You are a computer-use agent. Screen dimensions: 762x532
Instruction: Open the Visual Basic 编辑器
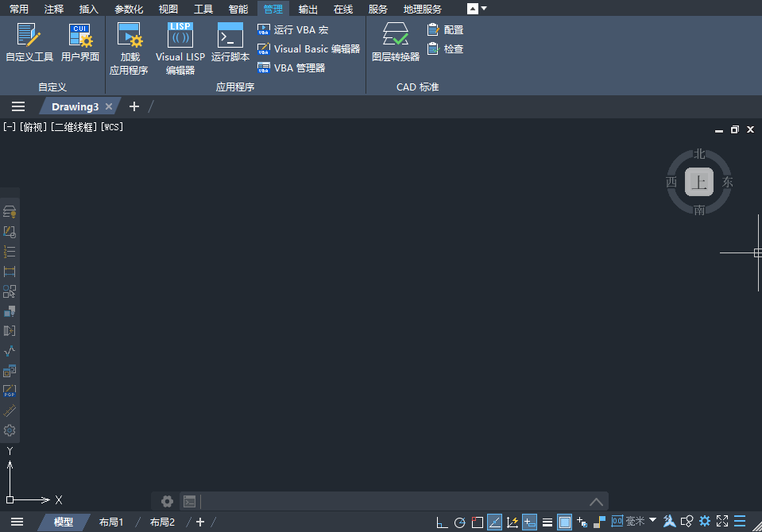(308, 49)
